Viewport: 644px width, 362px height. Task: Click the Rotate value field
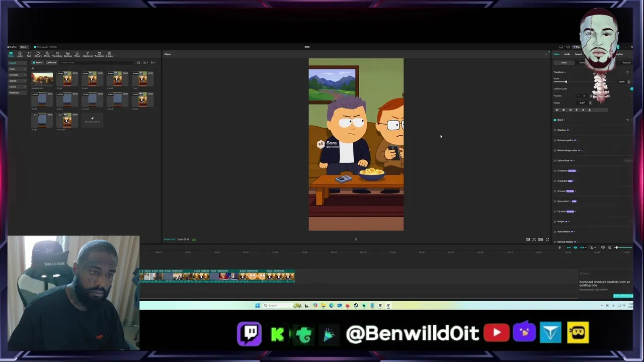click(x=582, y=103)
